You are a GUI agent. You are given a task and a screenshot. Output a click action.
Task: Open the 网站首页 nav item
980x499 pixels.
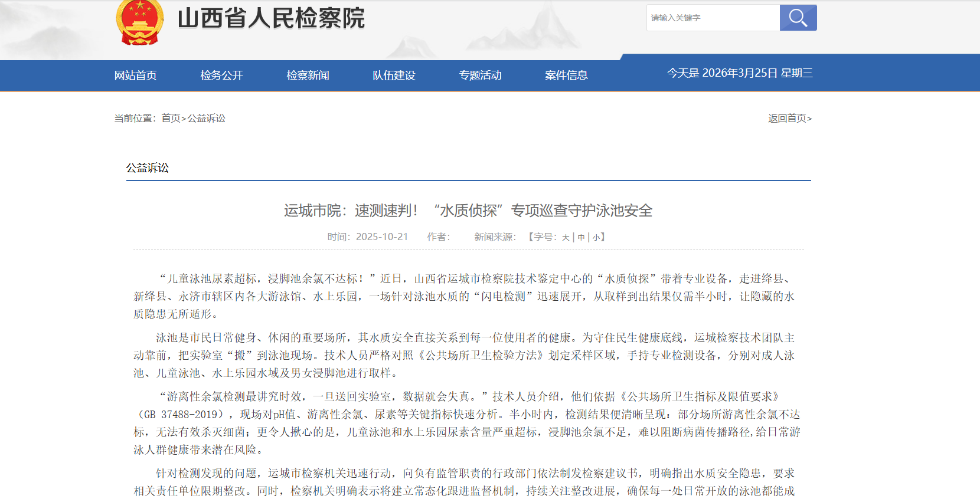[x=135, y=75]
